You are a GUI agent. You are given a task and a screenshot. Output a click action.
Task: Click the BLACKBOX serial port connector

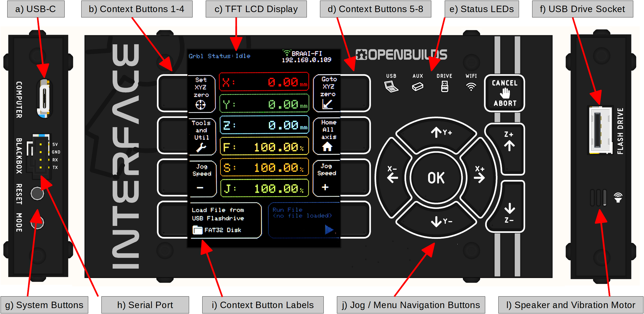click(x=39, y=156)
